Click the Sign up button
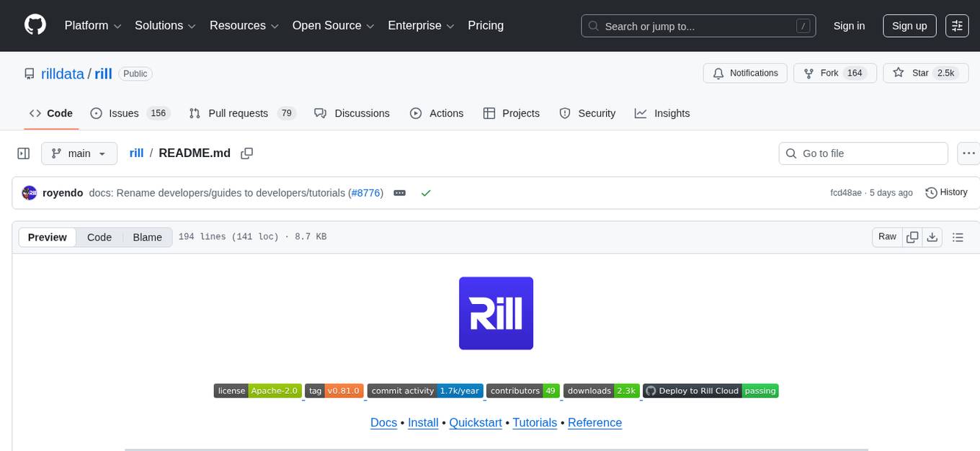The width and height of the screenshot is (980, 451). coord(909,25)
